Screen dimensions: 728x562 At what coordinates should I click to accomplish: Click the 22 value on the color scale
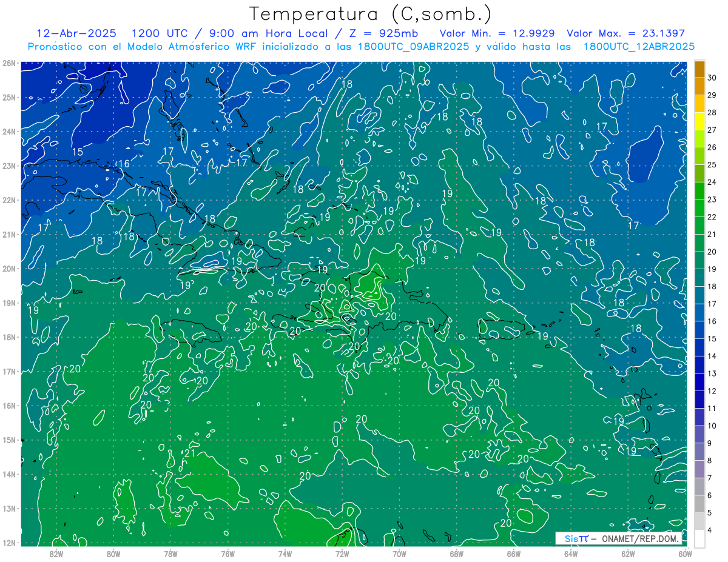pyautogui.click(x=712, y=217)
